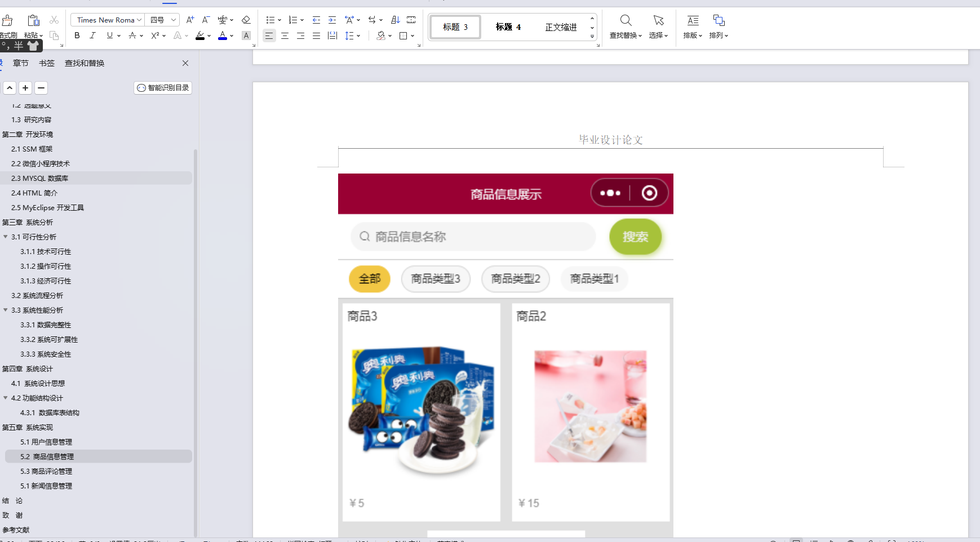This screenshot has height=542, width=980.
Task: Toggle Bold formatting
Action: (x=77, y=35)
